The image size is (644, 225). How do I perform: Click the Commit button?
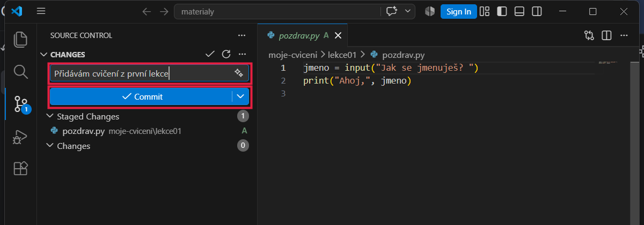[141, 96]
